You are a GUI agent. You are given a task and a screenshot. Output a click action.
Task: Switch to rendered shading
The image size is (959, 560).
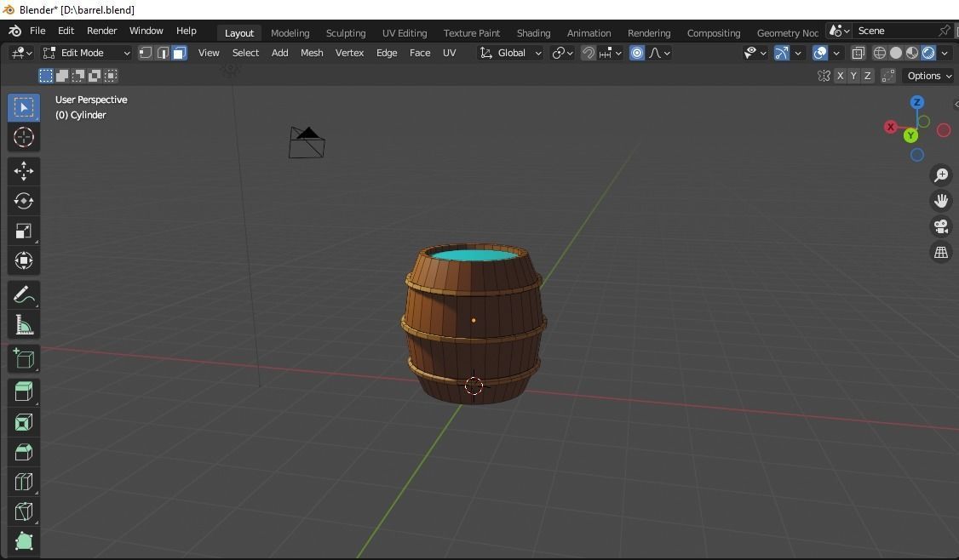[x=928, y=53]
